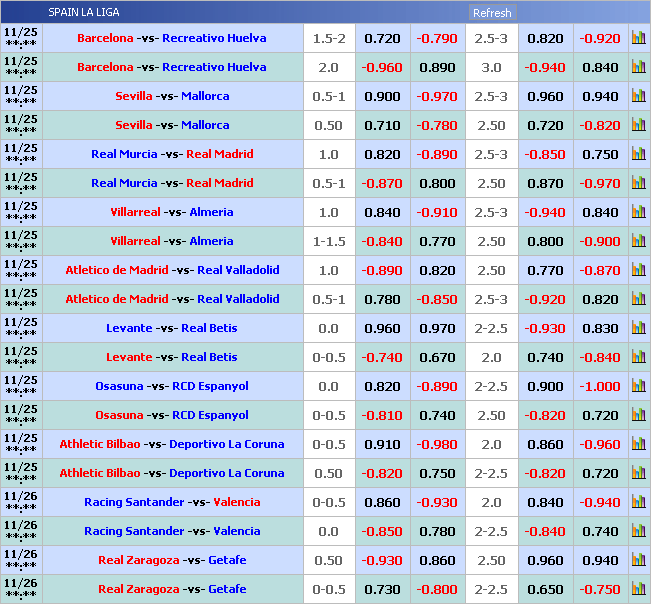Choose the 0.670 odds in Levante row
651x604 pixels.
point(437,357)
